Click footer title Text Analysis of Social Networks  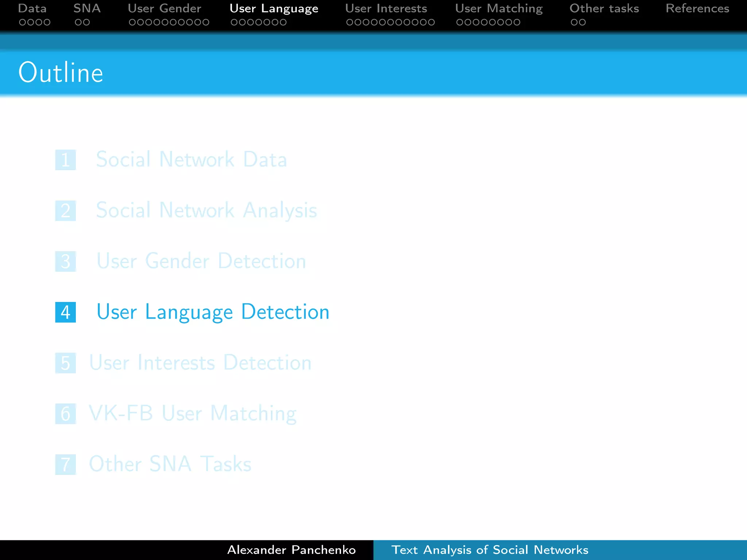tap(490, 550)
